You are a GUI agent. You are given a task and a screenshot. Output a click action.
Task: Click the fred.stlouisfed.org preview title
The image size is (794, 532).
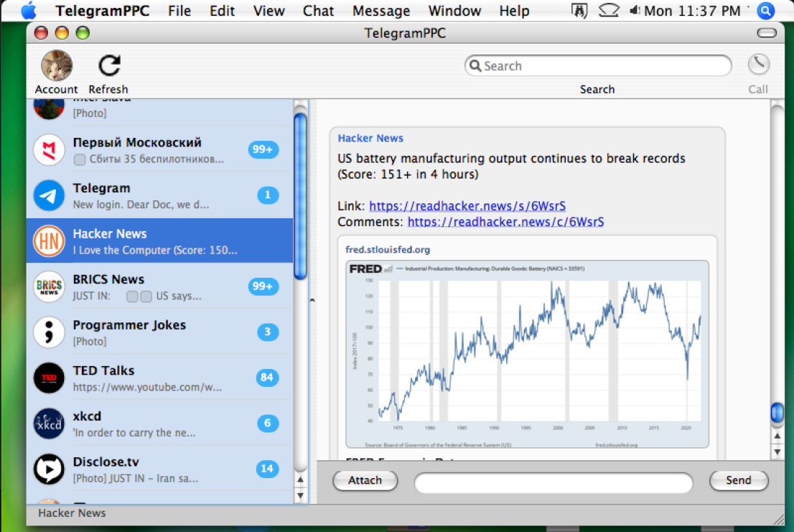tap(388, 250)
